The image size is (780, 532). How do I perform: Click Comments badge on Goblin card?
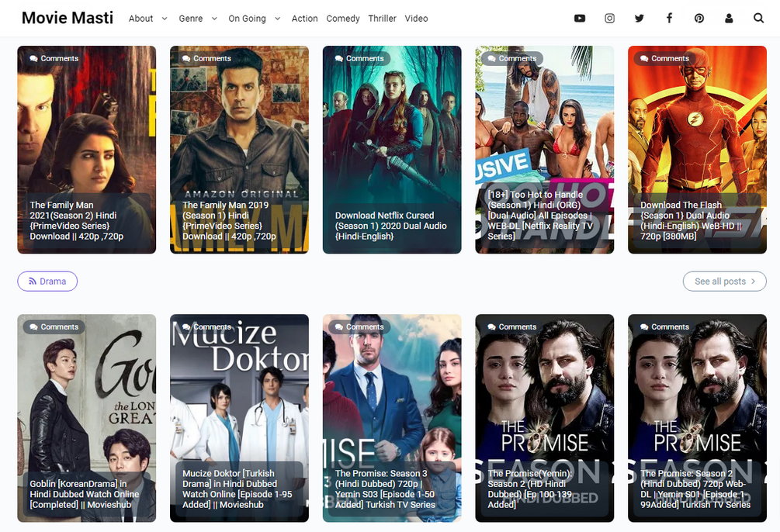(x=54, y=327)
